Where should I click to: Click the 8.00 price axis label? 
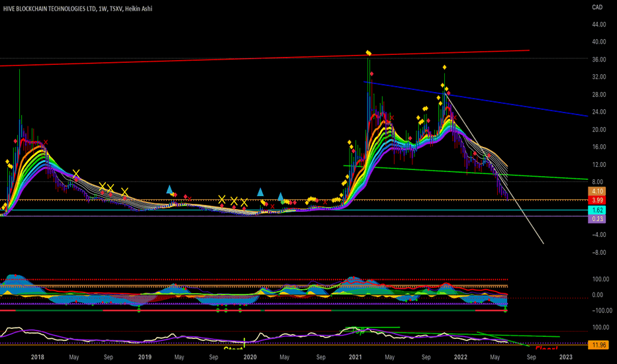pyautogui.click(x=597, y=182)
